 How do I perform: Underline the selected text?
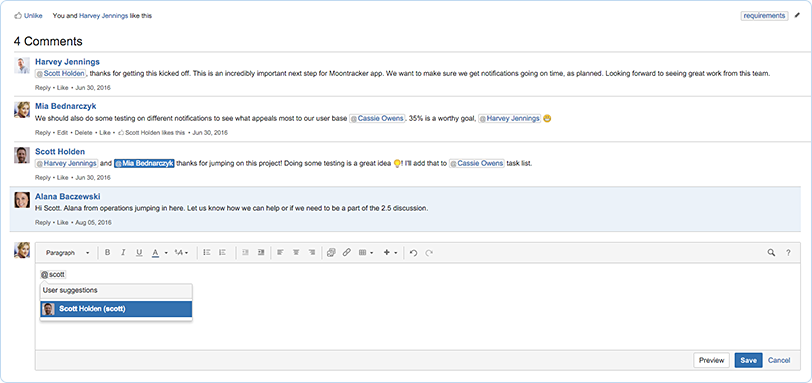point(139,253)
